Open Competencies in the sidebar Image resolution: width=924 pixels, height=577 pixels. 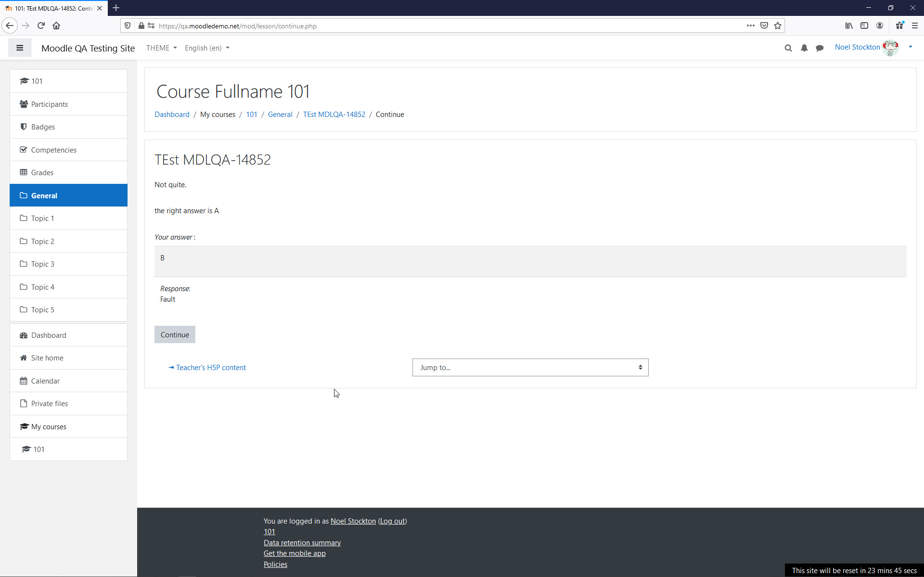click(x=68, y=150)
